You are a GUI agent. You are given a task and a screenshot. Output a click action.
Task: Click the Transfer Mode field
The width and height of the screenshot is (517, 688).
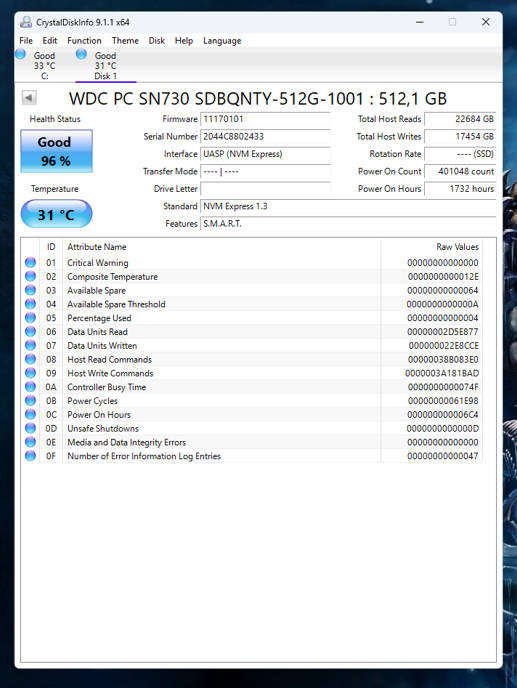pos(266,172)
